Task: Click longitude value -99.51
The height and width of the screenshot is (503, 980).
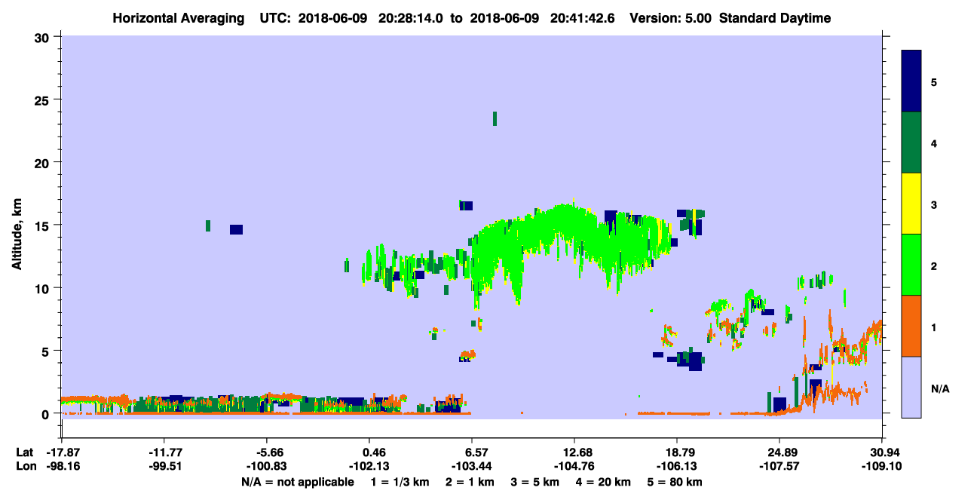Action: click(164, 466)
